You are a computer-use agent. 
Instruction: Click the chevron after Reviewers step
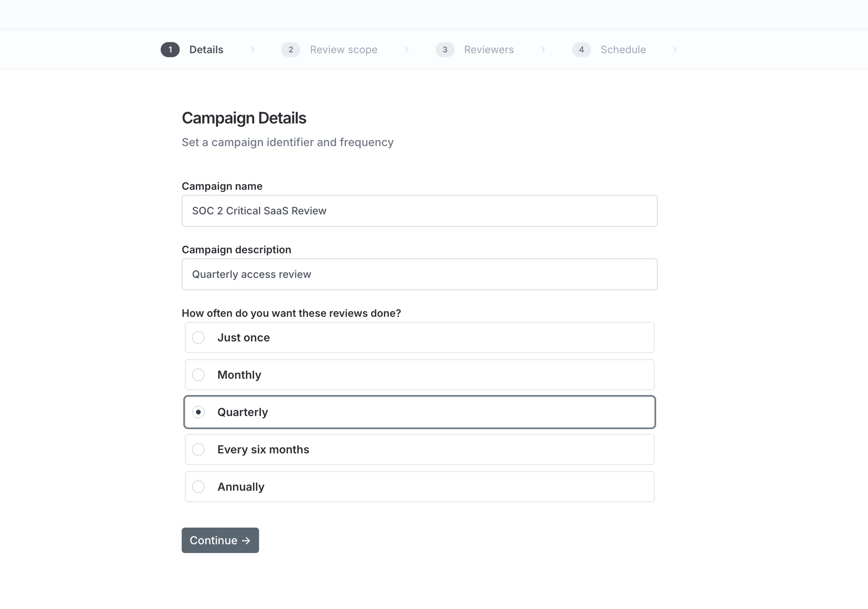(x=543, y=50)
